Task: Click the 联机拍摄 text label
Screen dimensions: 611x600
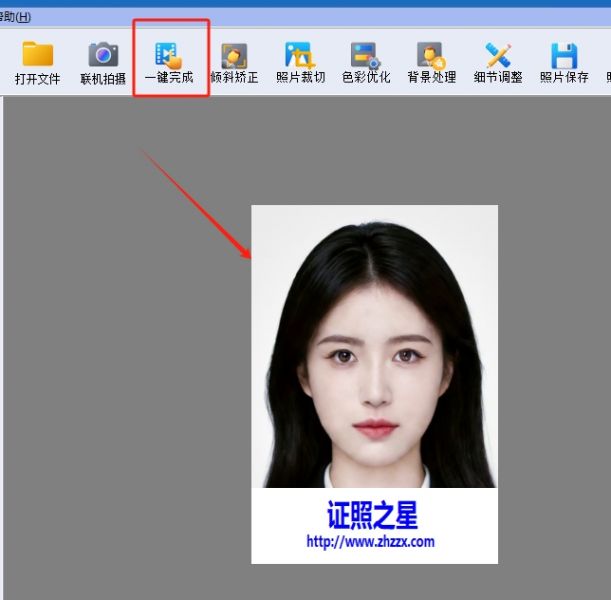Action: 102,78
